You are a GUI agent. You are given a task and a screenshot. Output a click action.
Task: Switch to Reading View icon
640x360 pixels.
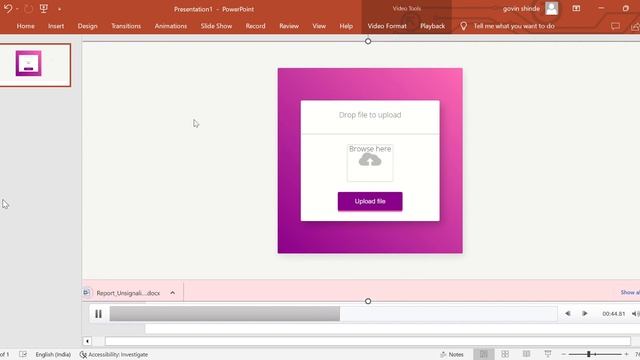[x=527, y=354]
